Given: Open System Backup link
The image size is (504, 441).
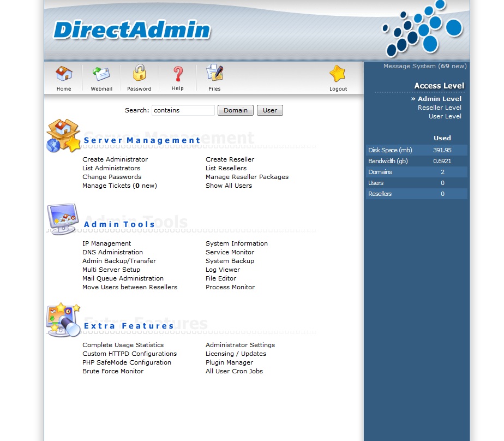Looking at the screenshot, I should coord(230,261).
